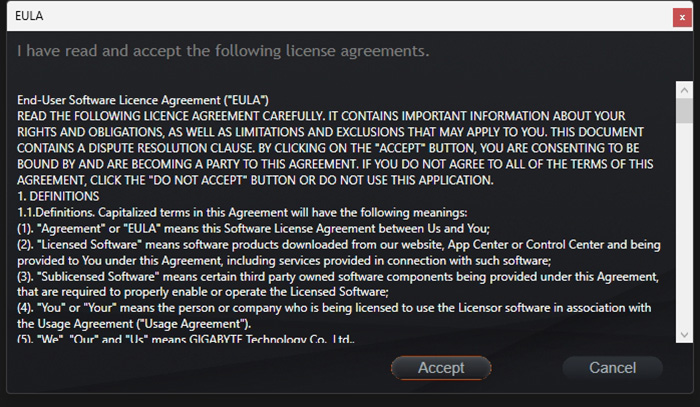
Task: Click the scrollbar down arrow
Action: [x=684, y=335]
